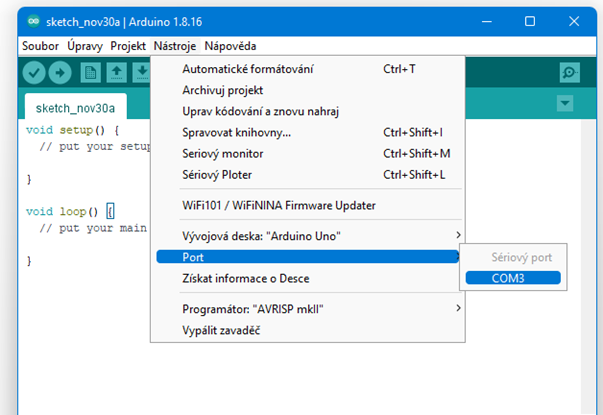Select the Port menu entry
This screenshot has height=415, width=603.
click(x=308, y=257)
